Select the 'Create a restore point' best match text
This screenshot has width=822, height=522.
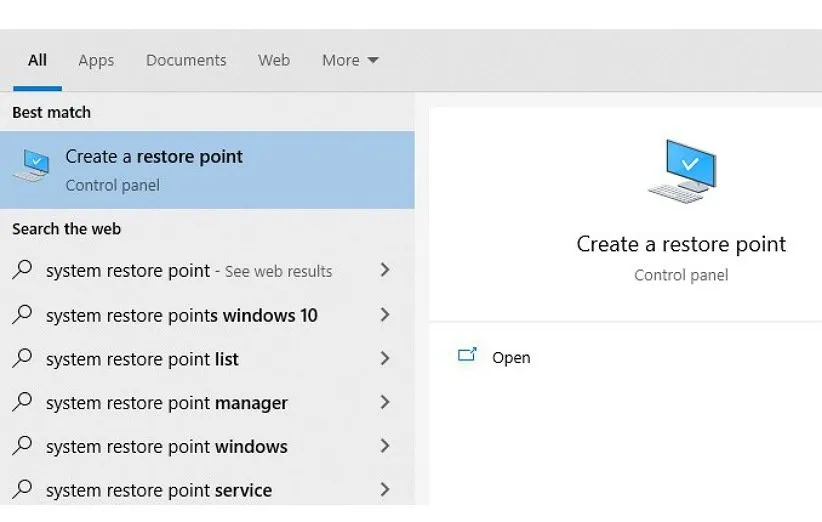(154, 157)
